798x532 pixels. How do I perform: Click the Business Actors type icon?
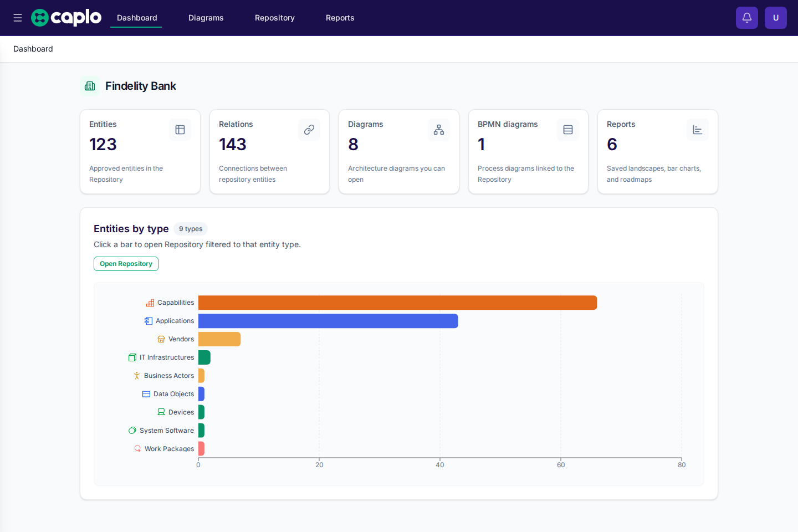click(x=137, y=376)
